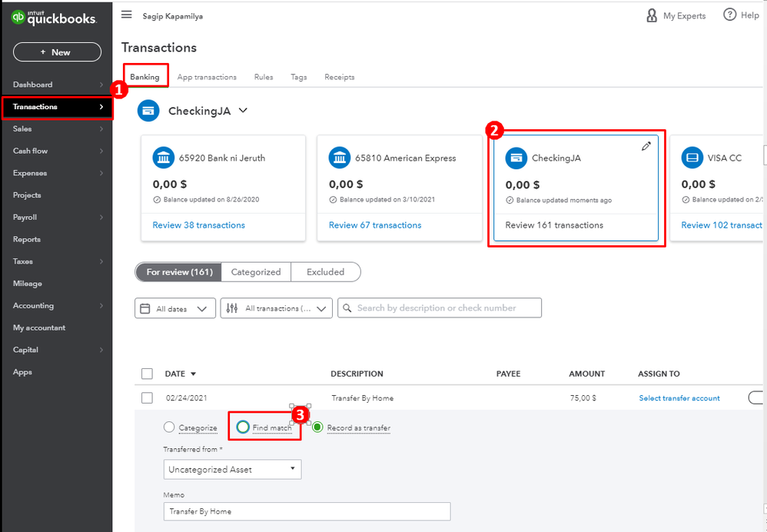Viewport: 767px width, 532px height.
Task: Show the Excluded transactions list
Action: click(x=325, y=272)
